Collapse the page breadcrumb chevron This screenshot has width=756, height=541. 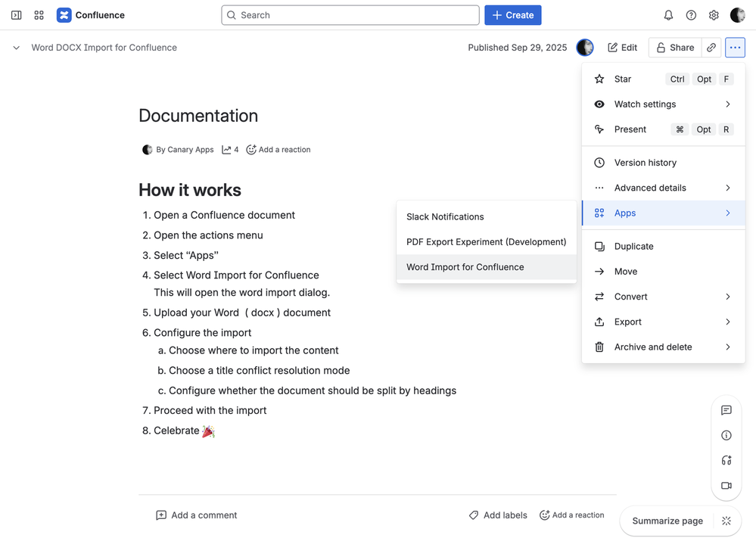[x=16, y=48]
